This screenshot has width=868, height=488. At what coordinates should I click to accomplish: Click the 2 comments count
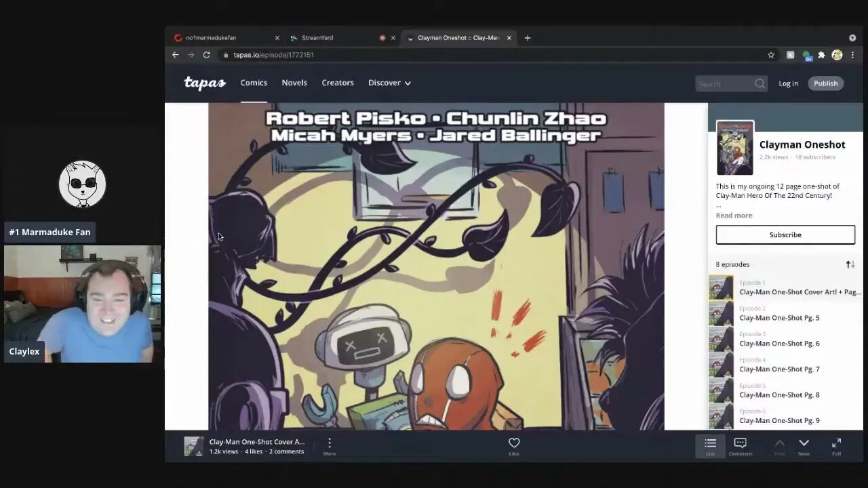tap(287, 451)
